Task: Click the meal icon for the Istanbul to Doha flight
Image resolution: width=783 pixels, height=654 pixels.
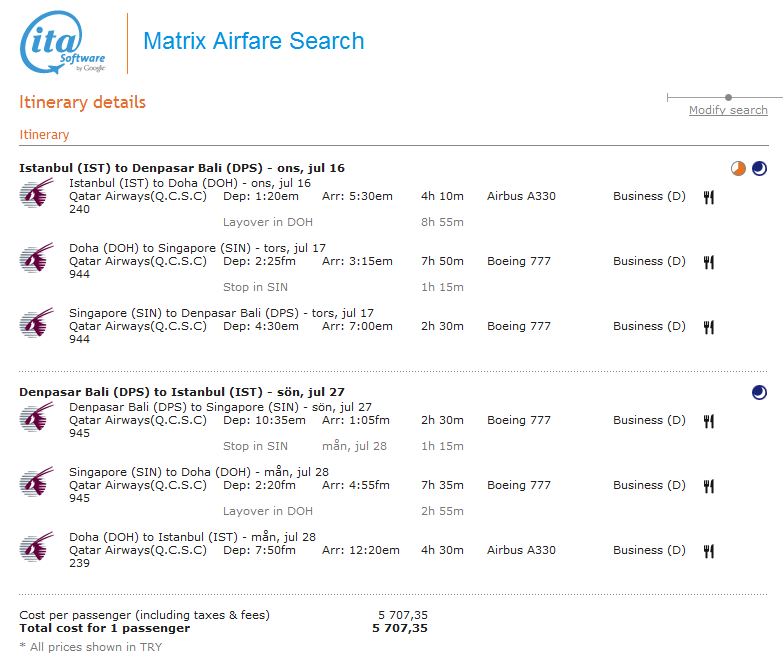Action: pyautogui.click(x=709, y=197)
